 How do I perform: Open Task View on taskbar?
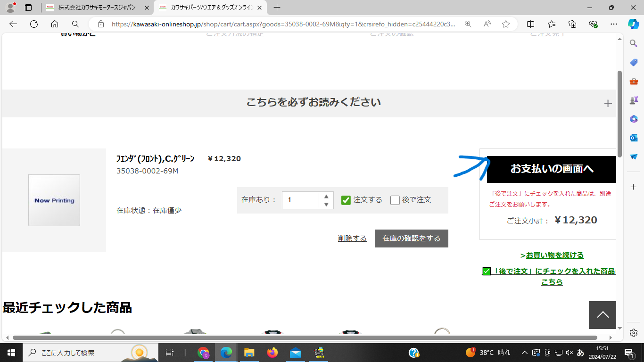tap(170, 353)
